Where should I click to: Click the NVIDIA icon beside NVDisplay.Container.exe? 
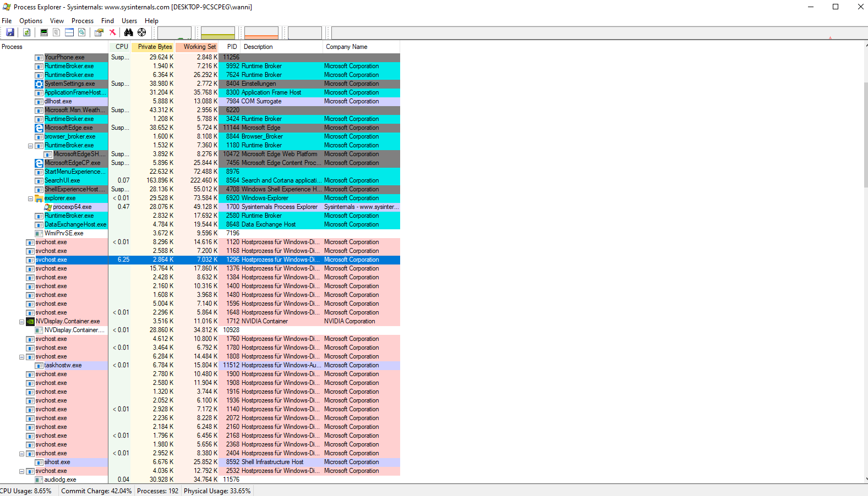tap(30, 321)
